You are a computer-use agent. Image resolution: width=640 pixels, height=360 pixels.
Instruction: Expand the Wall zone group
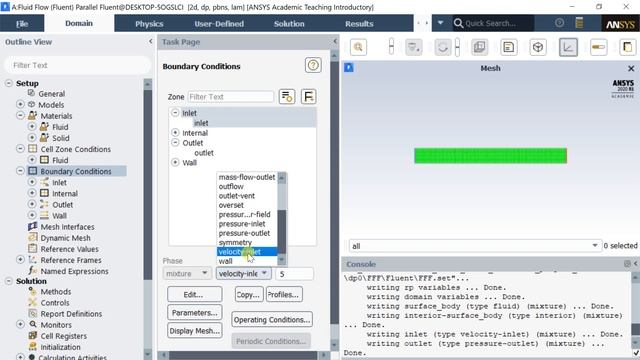click(175, 162)
